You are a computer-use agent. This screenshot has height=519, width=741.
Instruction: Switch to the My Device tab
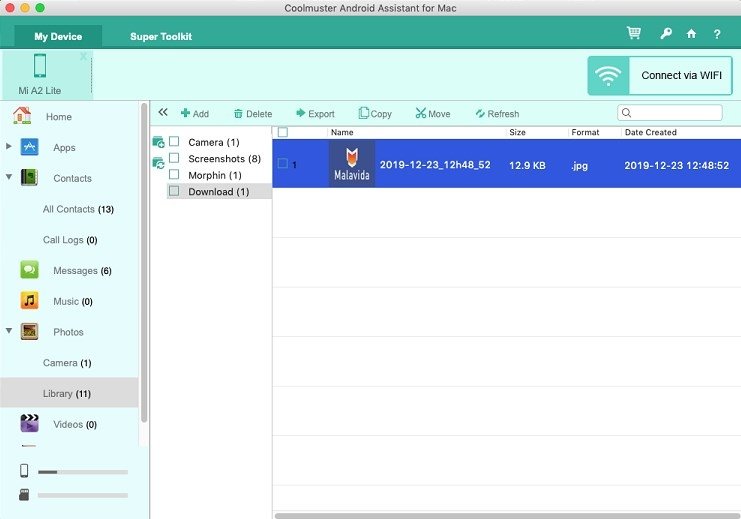point(58,36)
